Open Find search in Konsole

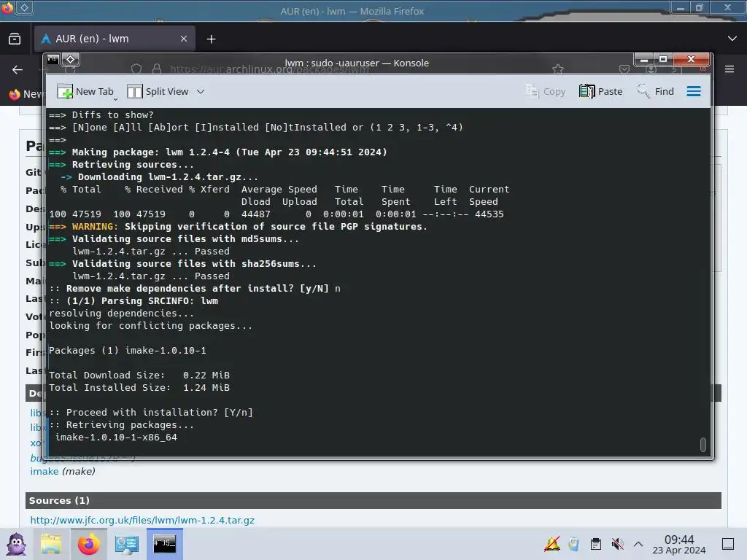tap(656, 91)
